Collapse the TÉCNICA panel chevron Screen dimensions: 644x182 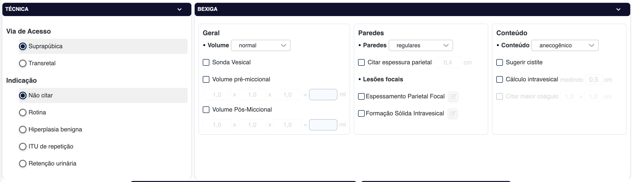tap(179, 9)
